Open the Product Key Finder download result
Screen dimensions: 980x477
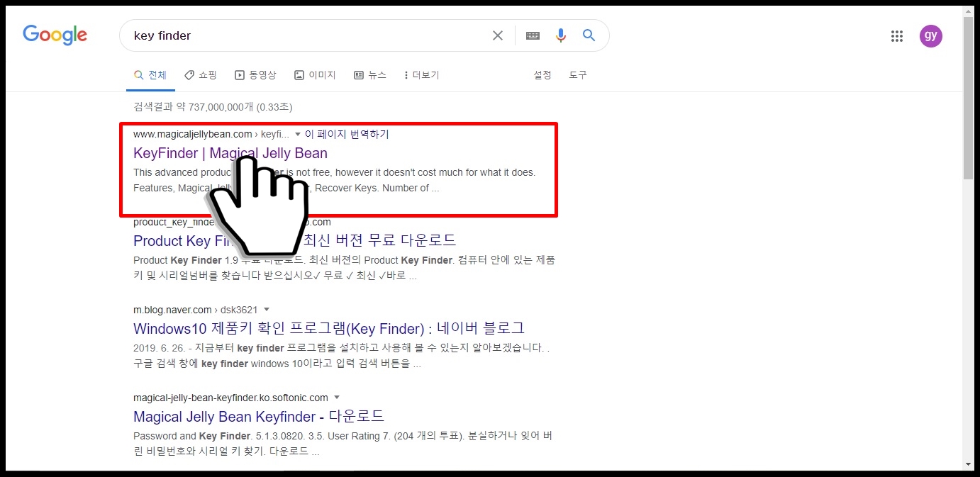point(294,240)
